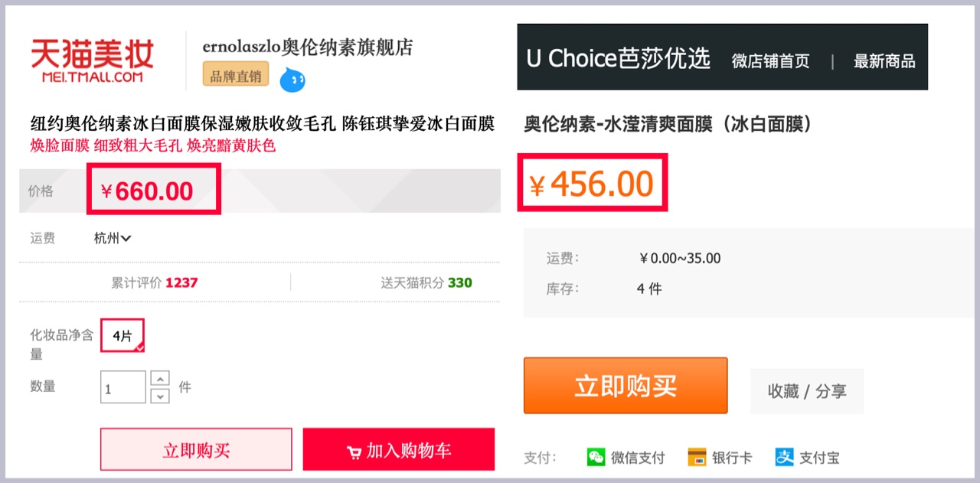Choose the bank card payment icon
Image resolution: width=980 pixels, height=483 pixels.
[x=697, y=458]
